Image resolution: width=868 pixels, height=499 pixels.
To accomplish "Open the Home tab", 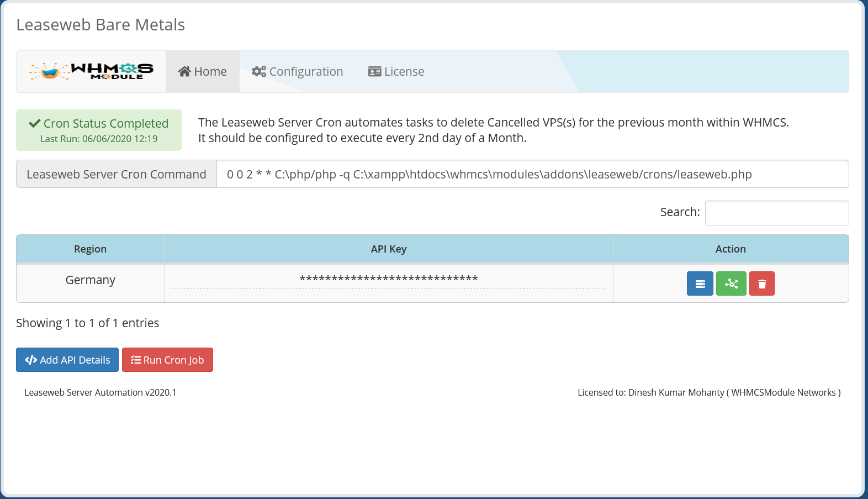I will [203, 72].
